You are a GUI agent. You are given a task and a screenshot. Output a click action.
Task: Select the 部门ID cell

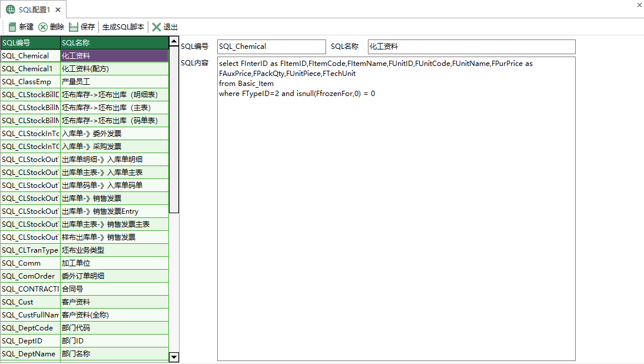[x=115, y=340]
